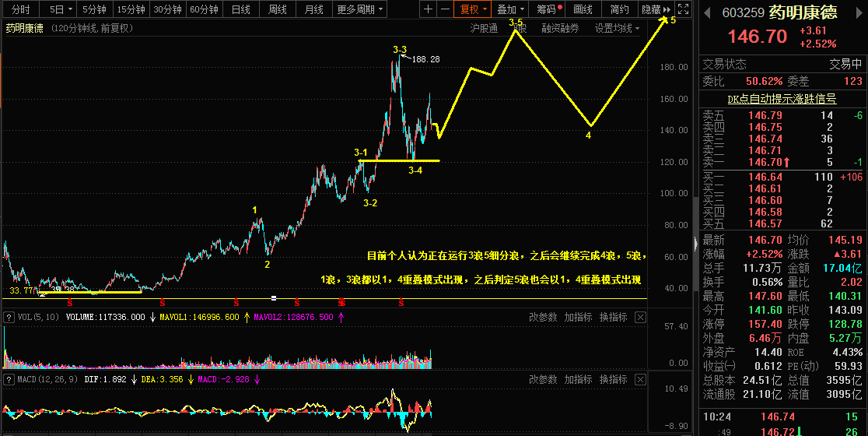
Task: Click the 换手 0.56% value
Action: coord(765,282)
